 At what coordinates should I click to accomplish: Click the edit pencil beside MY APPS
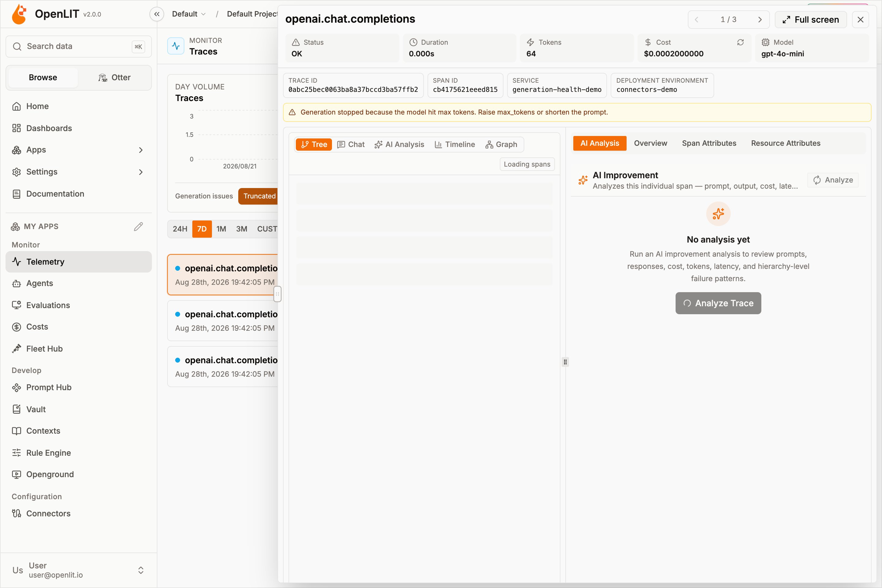point(138,227)
